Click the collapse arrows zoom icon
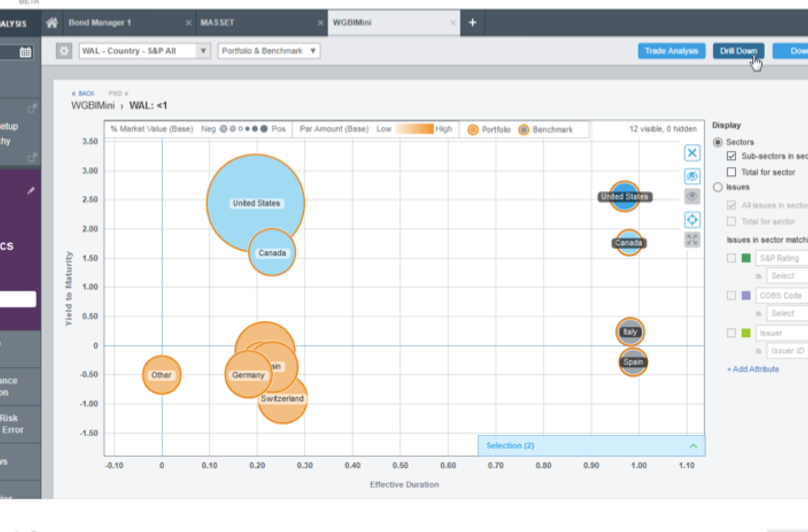This screenshot has height=532, width=808. [x=692, y=239]
